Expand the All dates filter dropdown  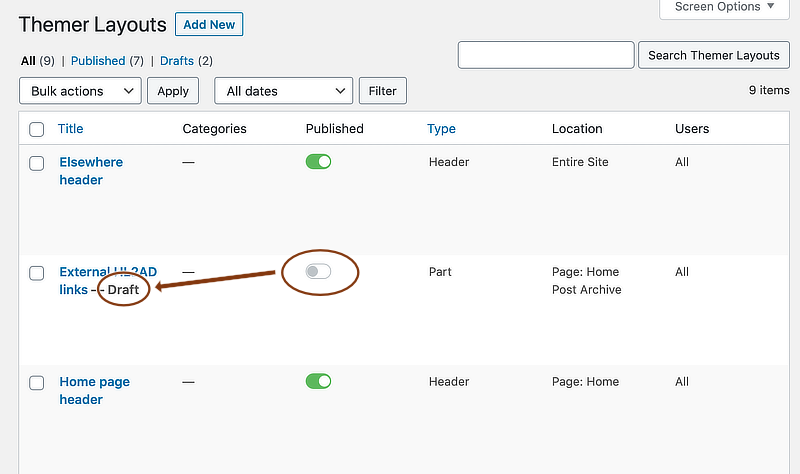click(x=283, y=91)
